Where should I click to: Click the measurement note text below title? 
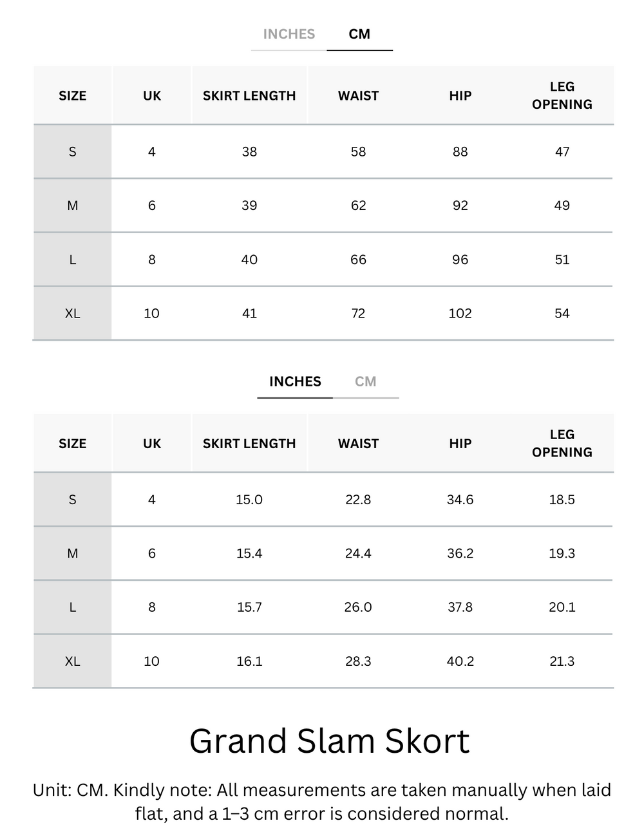[x=322, y=802]
